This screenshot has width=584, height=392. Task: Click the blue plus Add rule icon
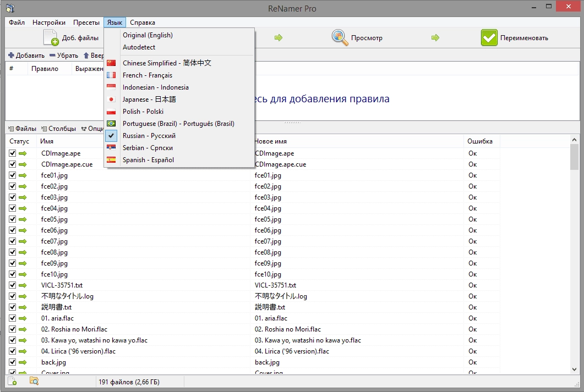[x=11, y=56]
